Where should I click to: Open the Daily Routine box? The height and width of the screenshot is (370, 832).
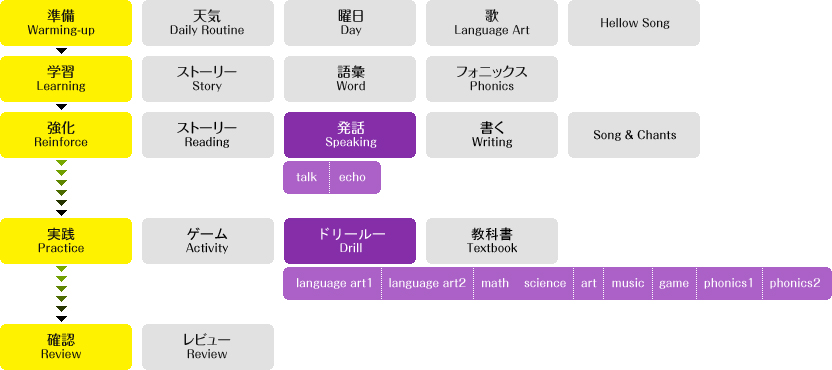207,23
